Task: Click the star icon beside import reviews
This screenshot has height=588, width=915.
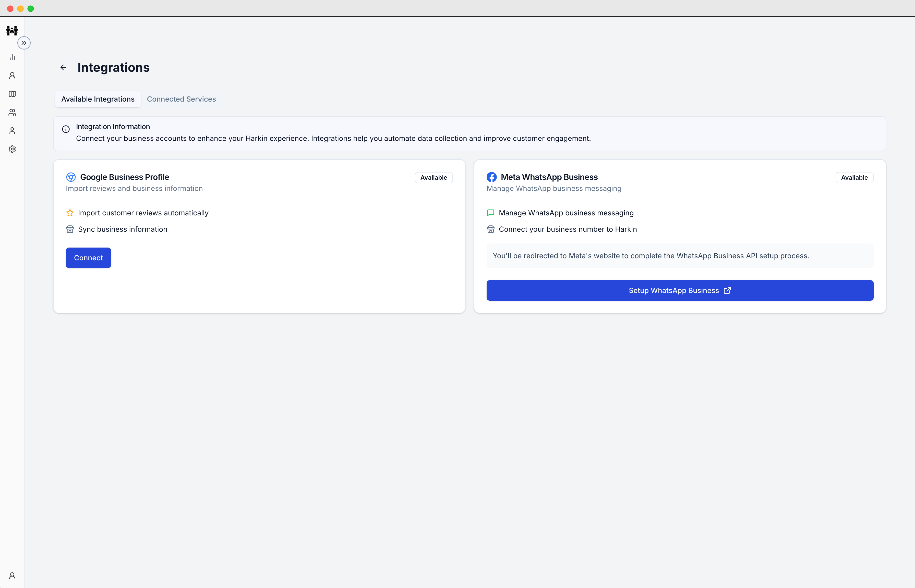Action: click(70, 213)
